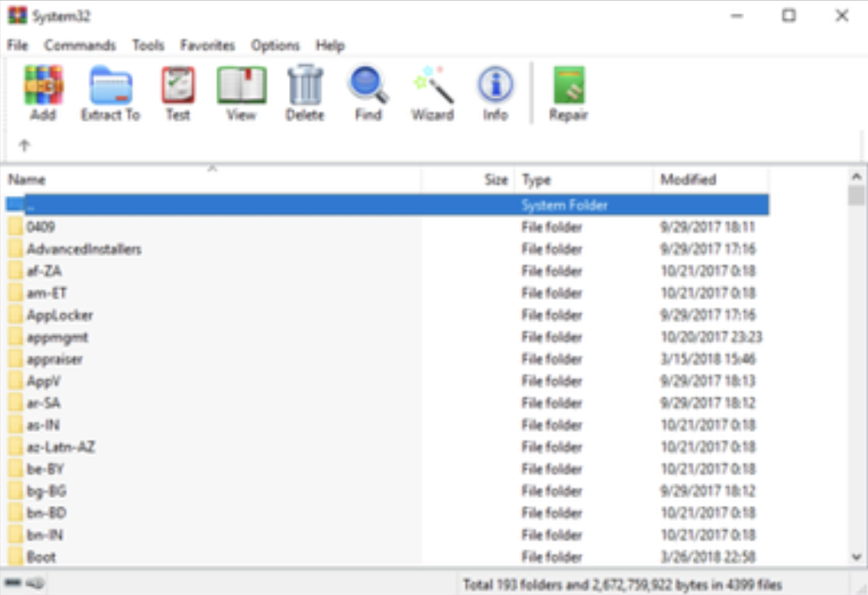Select the appmgmt folder name

click(x=57, y=337)
